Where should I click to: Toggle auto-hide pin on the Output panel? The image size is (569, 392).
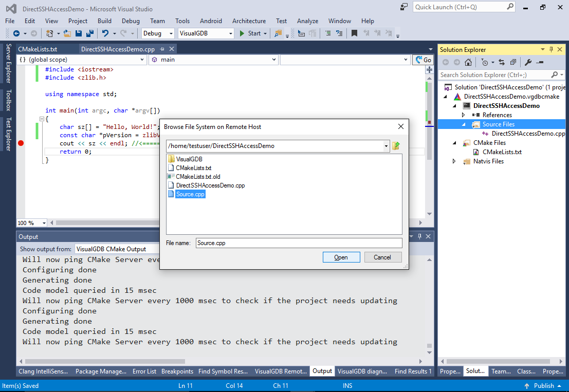pos(419,236)
